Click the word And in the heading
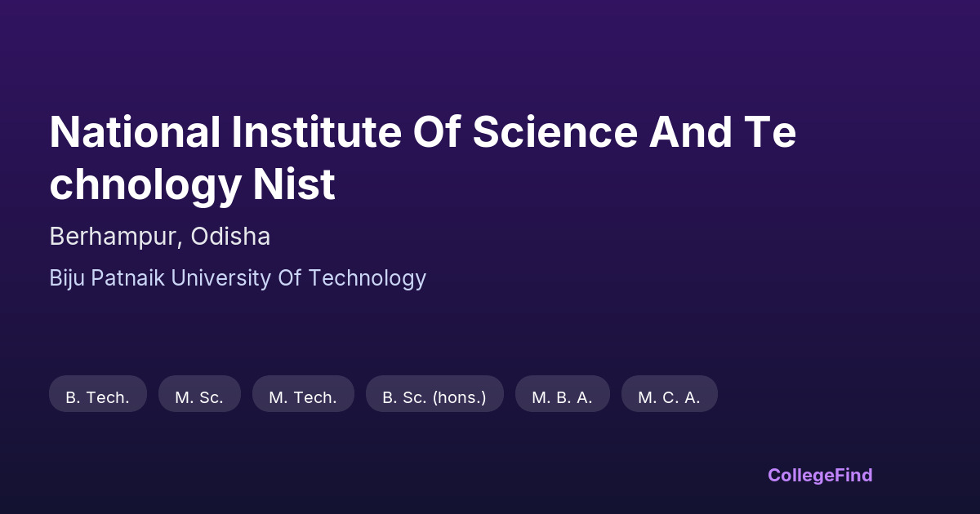Image resolution: width=980 pixels, height=514 pixels. (690, 132)
